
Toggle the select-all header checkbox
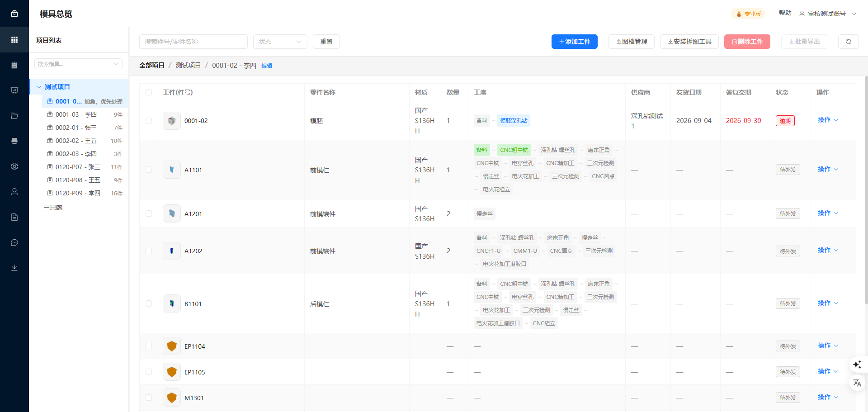coord(149,92)
